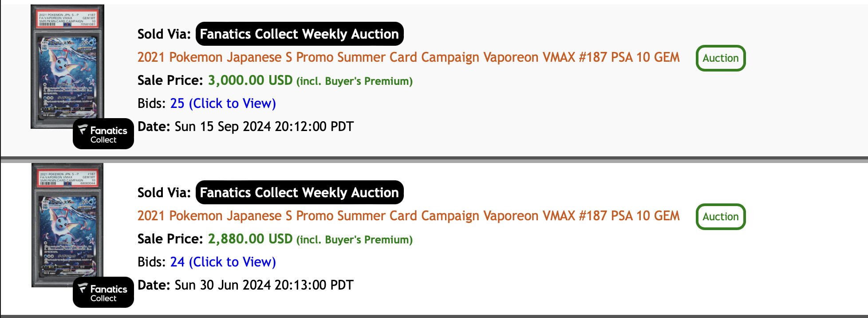
Task: Click the top Fanatics Collect Weekly Auction label
Action: tap(300, 34)
